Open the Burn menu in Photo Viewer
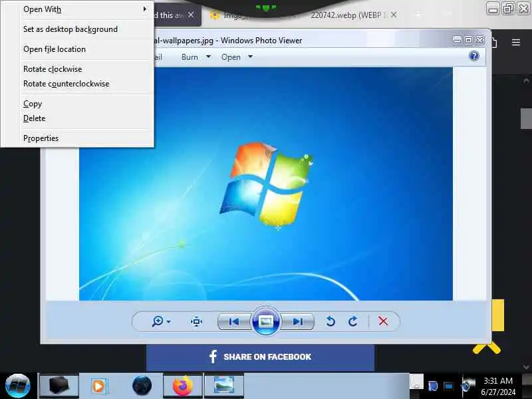Image resolution: width=532 pixels, height=399 pixels. [190, 57]
